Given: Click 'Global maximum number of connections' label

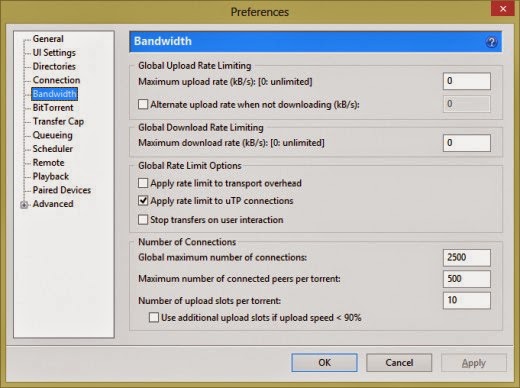Looking at the screenshot, I should tap(222, 257).
